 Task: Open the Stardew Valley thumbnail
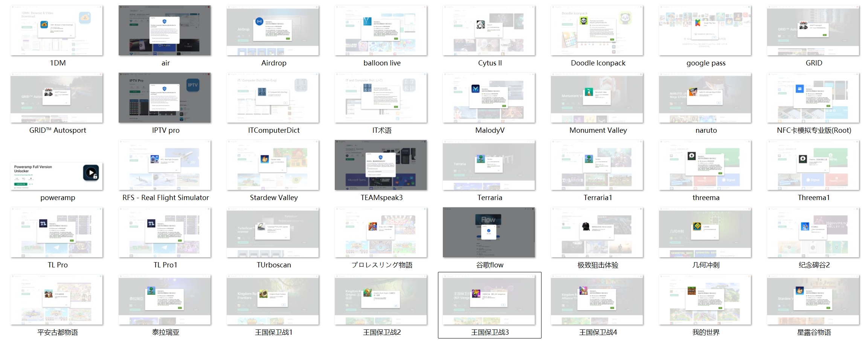click(273, 165)
